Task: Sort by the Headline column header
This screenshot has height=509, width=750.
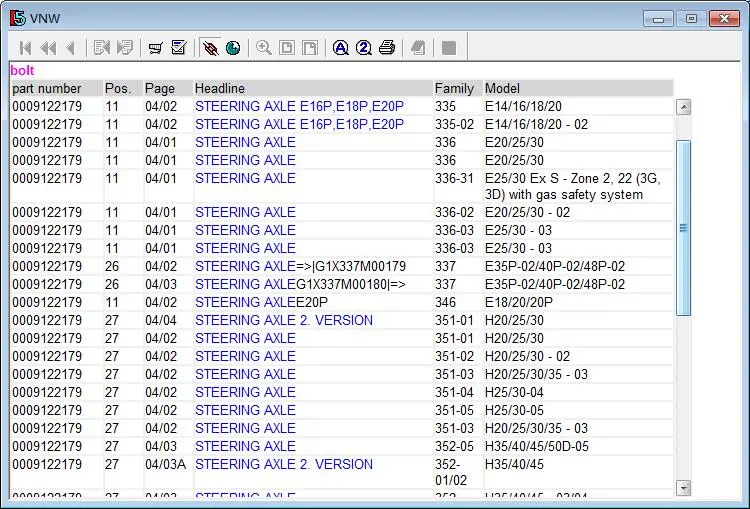Action: pyautogui.click(x=220, y=89)
